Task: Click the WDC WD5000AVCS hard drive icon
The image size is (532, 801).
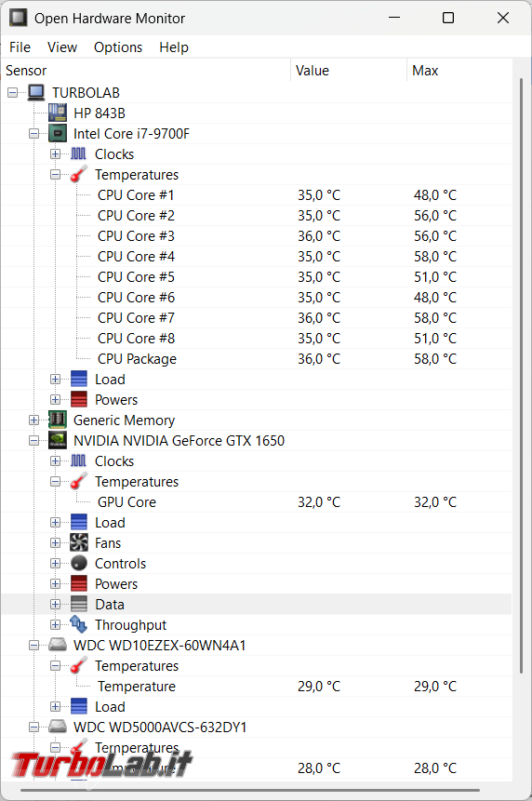Action: point(58,727)
